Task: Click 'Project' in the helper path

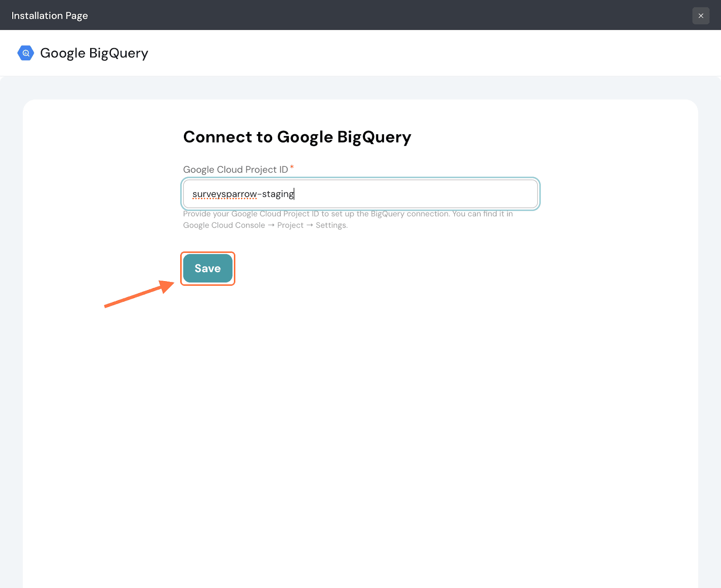Action: 290,225
